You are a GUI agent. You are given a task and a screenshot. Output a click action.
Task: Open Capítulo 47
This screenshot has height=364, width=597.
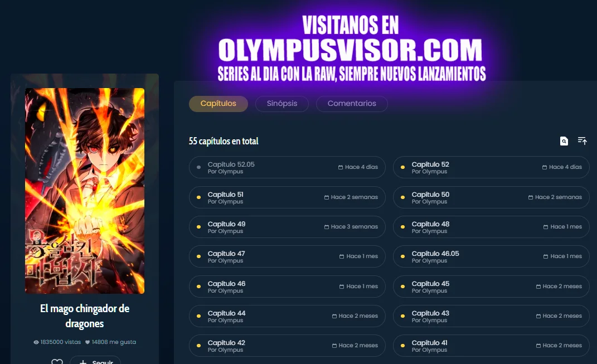(287, 256)
